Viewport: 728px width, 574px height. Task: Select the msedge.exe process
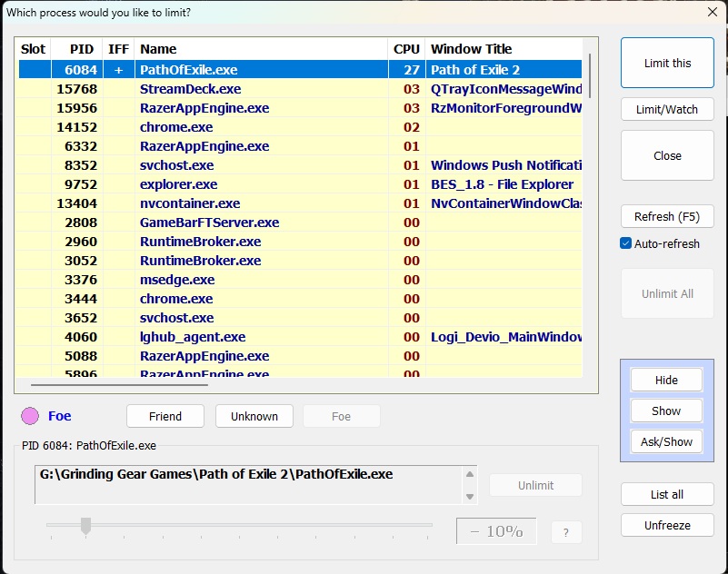tap(300, 279)
